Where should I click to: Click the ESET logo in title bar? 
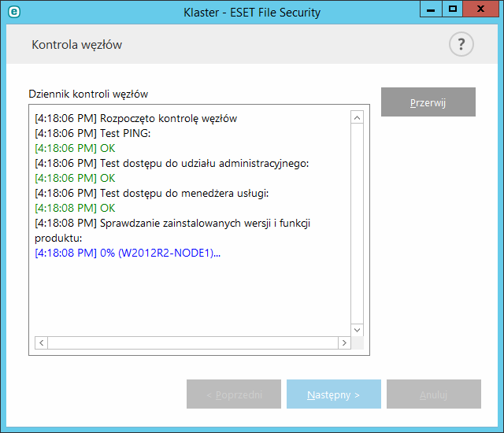pos(14,13)
